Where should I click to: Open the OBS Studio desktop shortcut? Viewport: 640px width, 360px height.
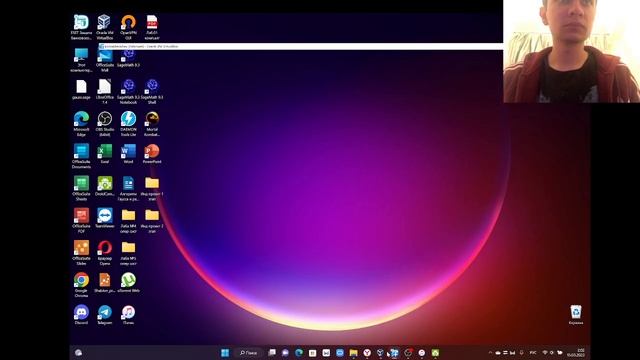coord(104,124)
